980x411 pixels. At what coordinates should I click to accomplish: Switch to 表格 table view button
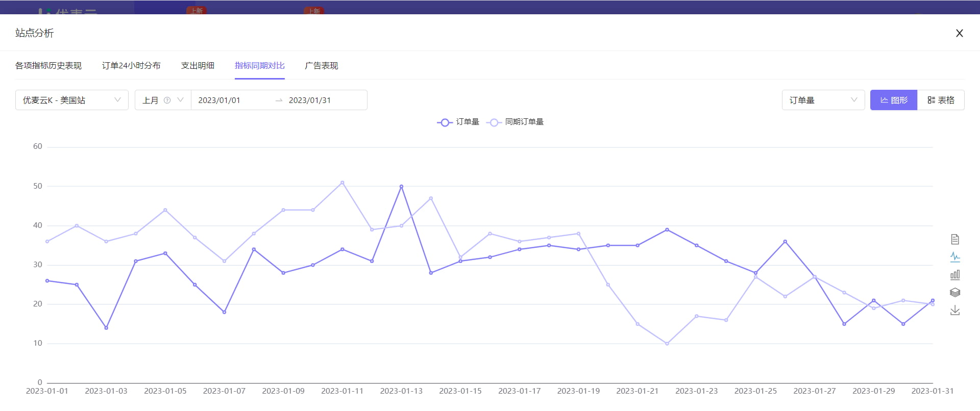pos(941,100)
